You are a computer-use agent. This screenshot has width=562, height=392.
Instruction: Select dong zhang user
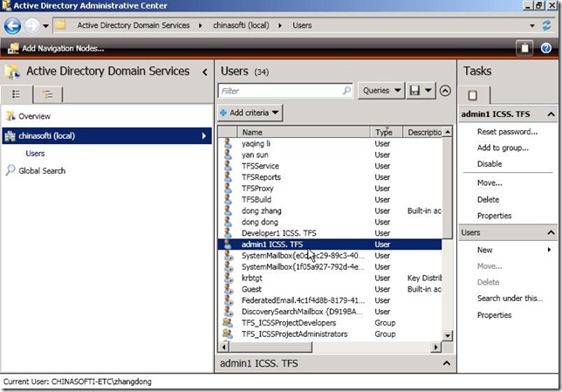coord(330,211)
